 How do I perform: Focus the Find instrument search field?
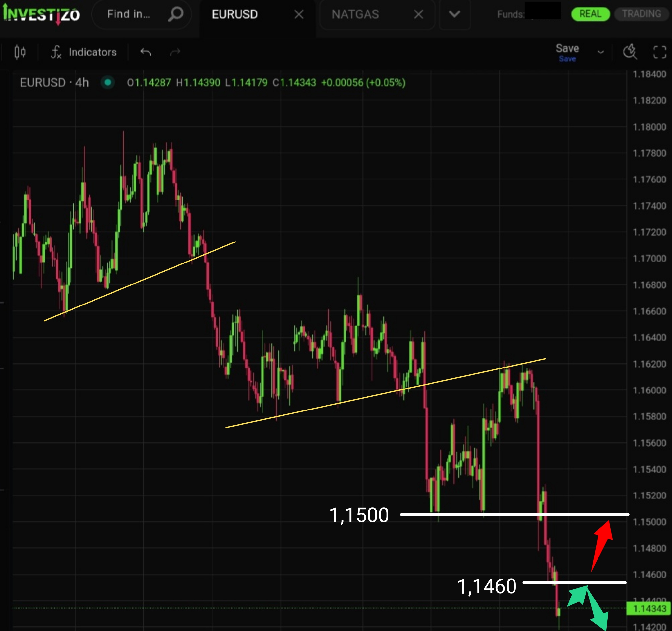click(141, 14)
